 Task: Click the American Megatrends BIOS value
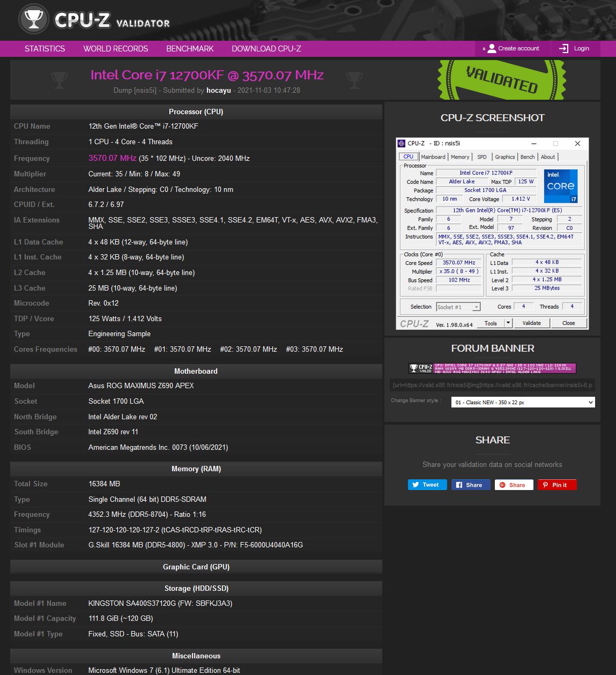tap(158, 447)
